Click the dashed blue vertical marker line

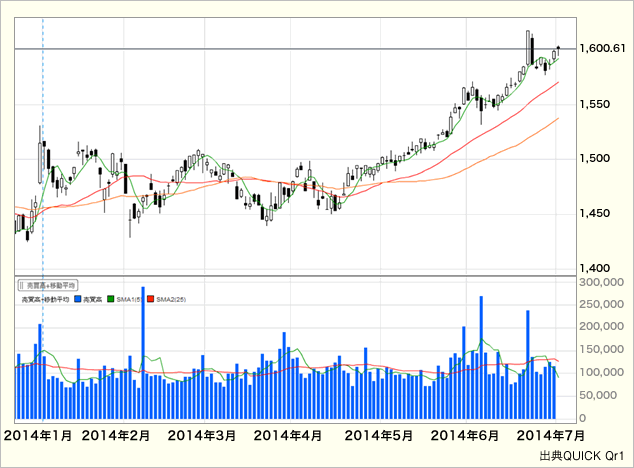[42, 150]
